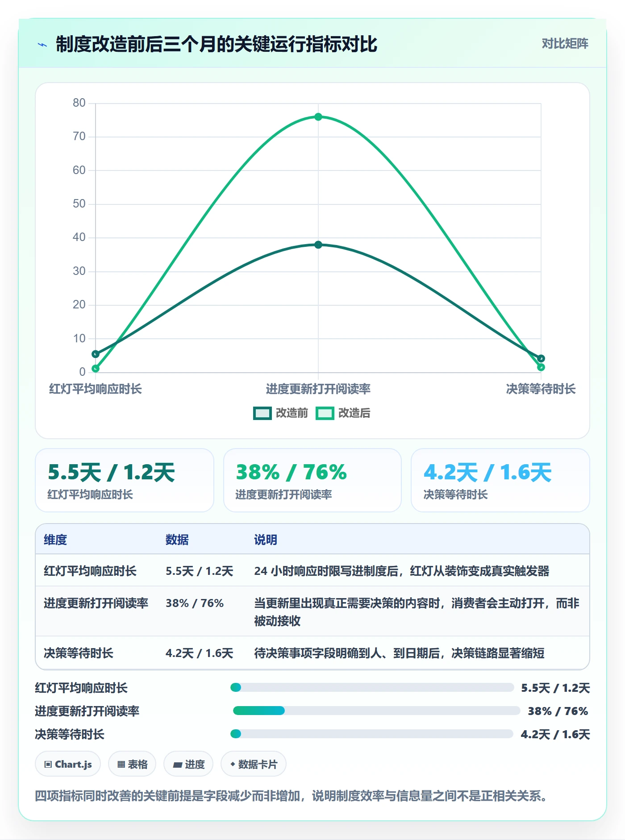The height and width of the screenshot is (840, 625).
Task: Select the 进度更新打开阅读率 table row label
Action: click(x=96, y=603)
